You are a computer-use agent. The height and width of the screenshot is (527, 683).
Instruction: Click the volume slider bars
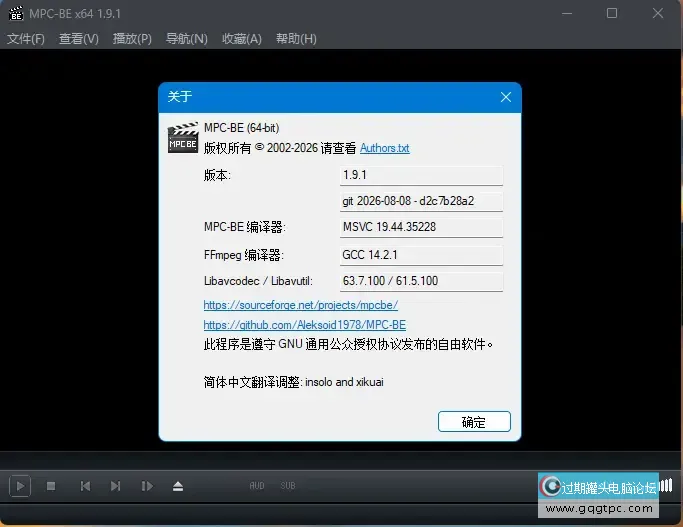(x=666, y=485)
